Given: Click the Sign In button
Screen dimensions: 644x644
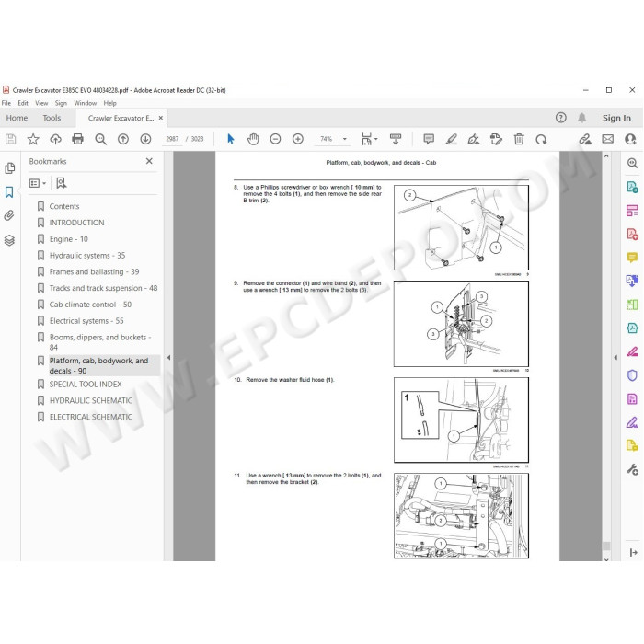Looking at the screenshot, I should (616, 118).
